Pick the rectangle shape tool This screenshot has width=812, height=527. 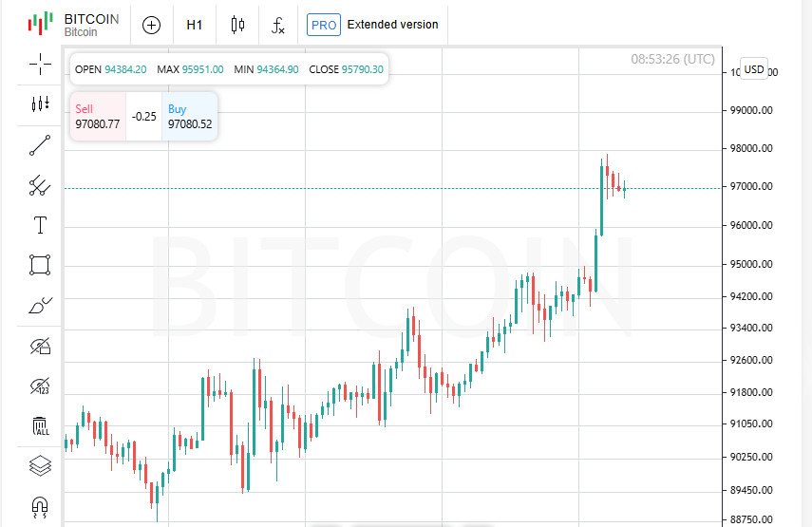coord(40,264)
